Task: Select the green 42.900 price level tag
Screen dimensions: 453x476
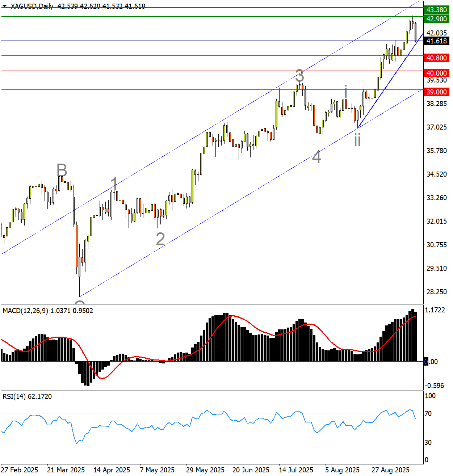Action: point(436,19)
